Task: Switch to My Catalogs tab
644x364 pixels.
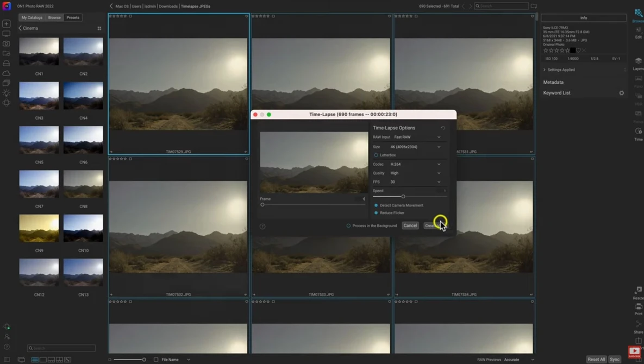Action: click(x=32, y=17)
